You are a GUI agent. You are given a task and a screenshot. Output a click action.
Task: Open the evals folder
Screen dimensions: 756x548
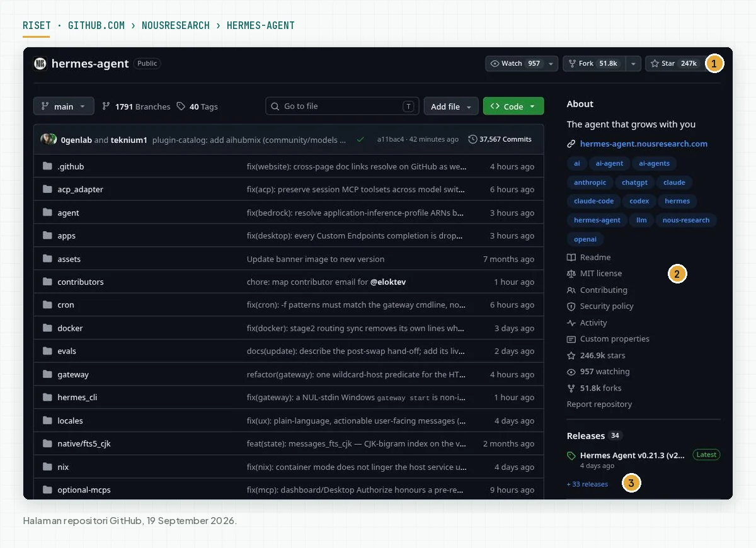point(67,351)
